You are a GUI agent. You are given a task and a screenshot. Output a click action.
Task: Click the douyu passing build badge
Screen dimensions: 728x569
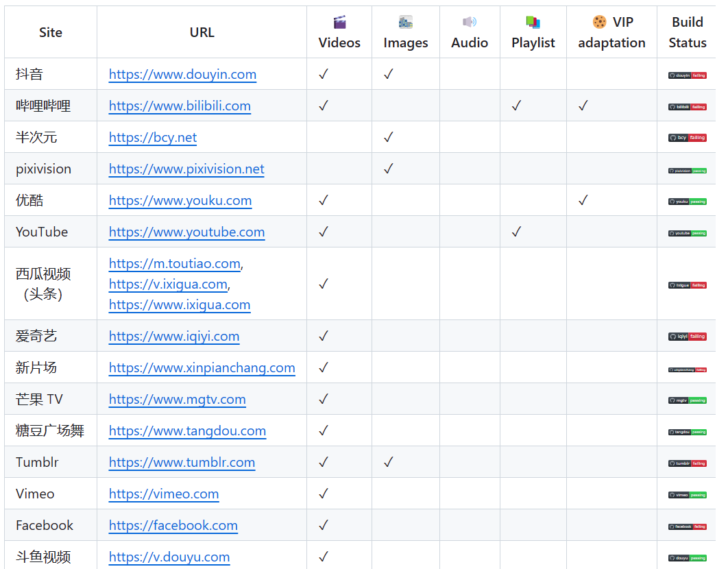pyautogui.click(x=687, y=558)
